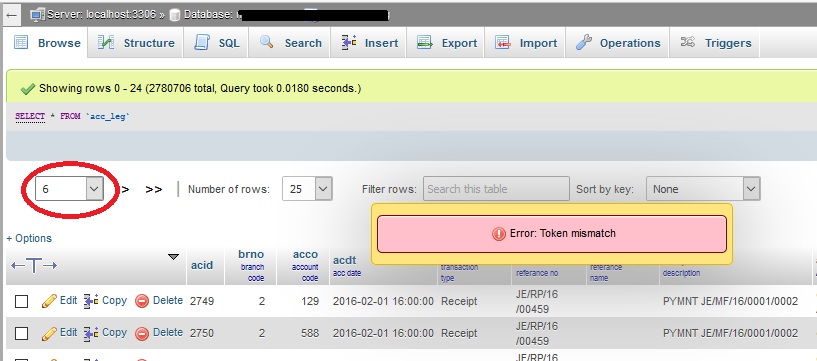Go to next page with > button
817x361 pixels.
coord(125,189)
